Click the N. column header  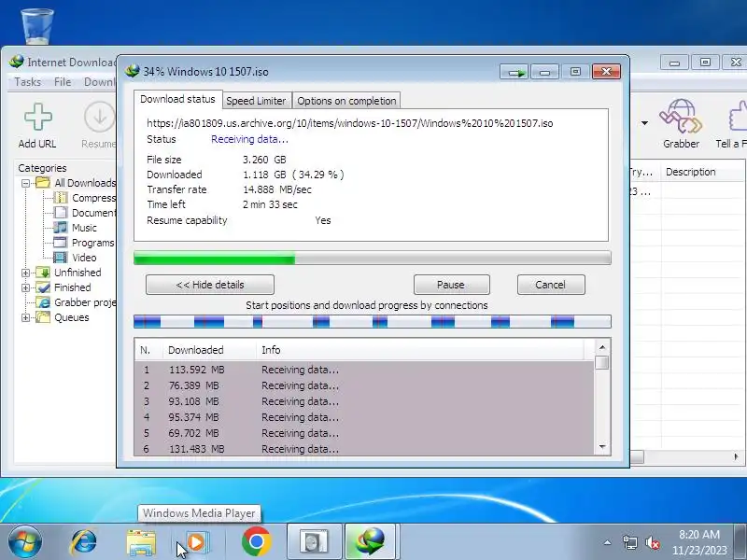[148, 350]
